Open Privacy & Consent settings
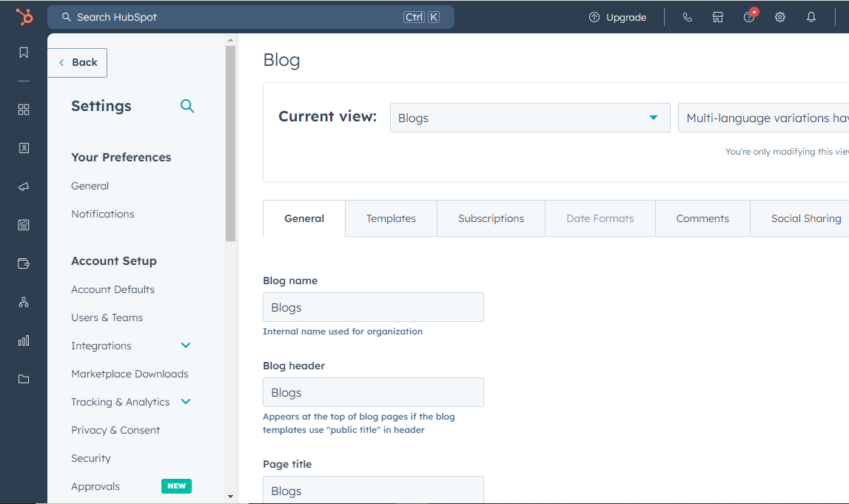The width and height of the screenshot is (849, 504). point(115,431)
